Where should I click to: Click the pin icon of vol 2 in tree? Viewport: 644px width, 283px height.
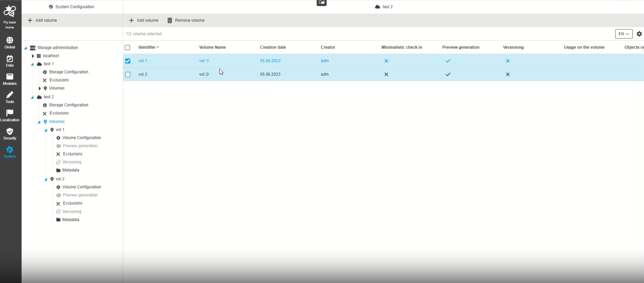[52, 179]
